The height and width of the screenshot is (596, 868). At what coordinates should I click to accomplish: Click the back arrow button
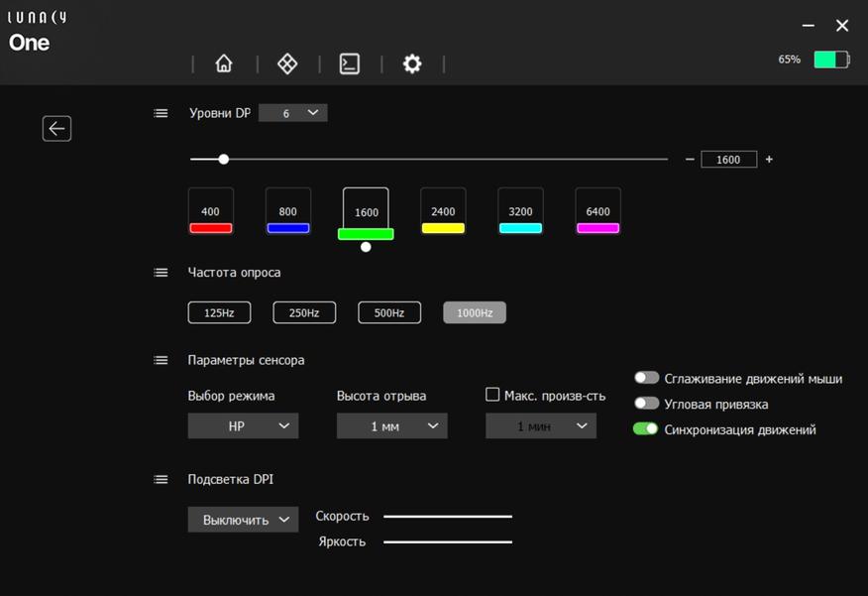pyautogui.click(x=56, y=128)
